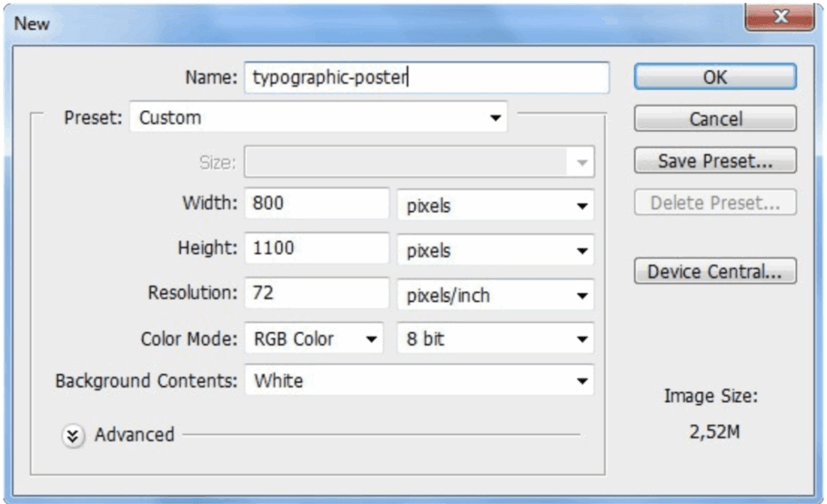
Task: Click the Background Contents arrow icon
Action: (581, 382)
